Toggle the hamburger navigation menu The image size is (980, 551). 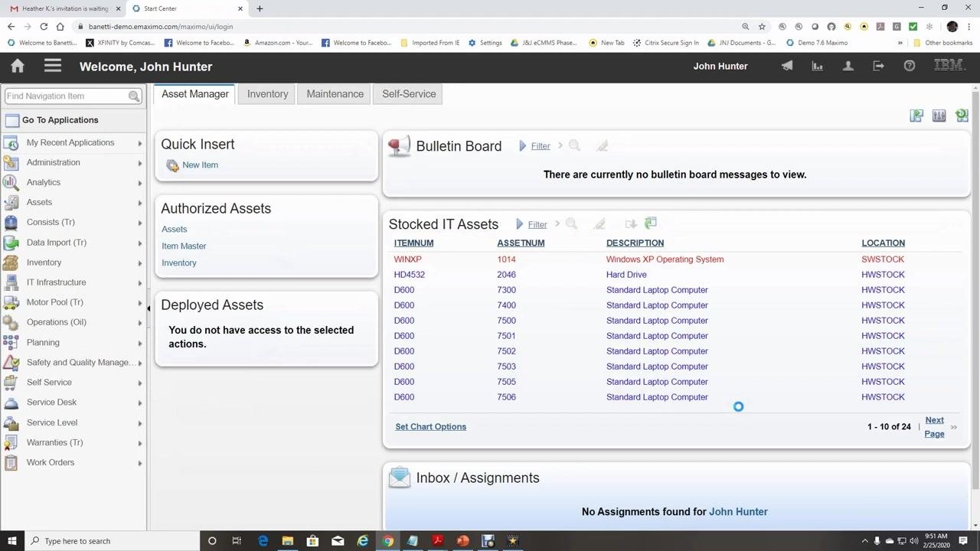52,66
